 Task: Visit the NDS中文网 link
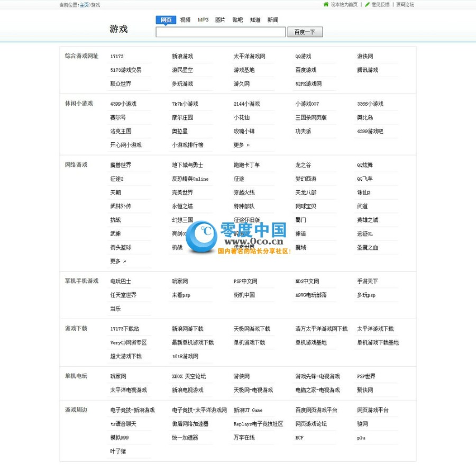click(307, 282)
